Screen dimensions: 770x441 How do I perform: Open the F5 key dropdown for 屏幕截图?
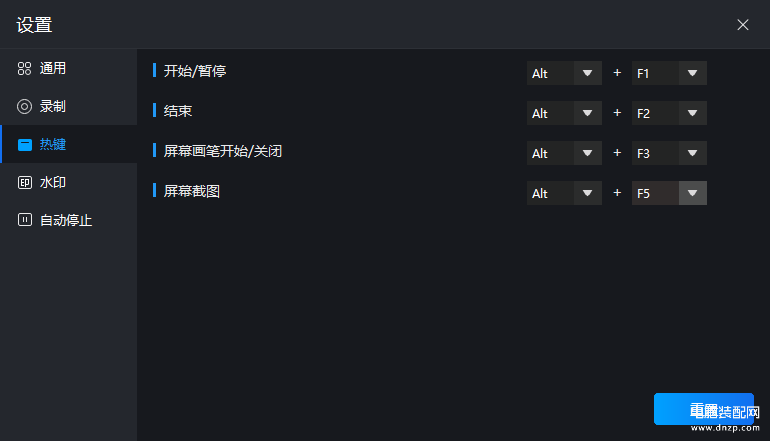pyautogui.click(x=669, y=193)
